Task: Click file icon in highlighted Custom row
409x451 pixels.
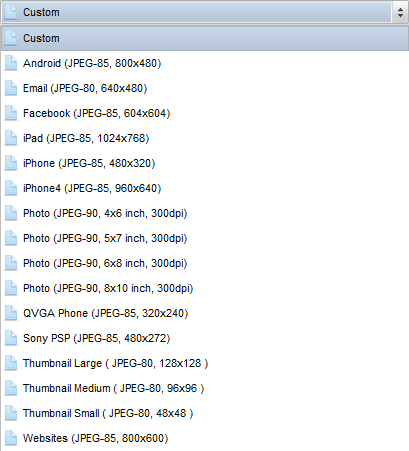Action: (x=11, y=38)
